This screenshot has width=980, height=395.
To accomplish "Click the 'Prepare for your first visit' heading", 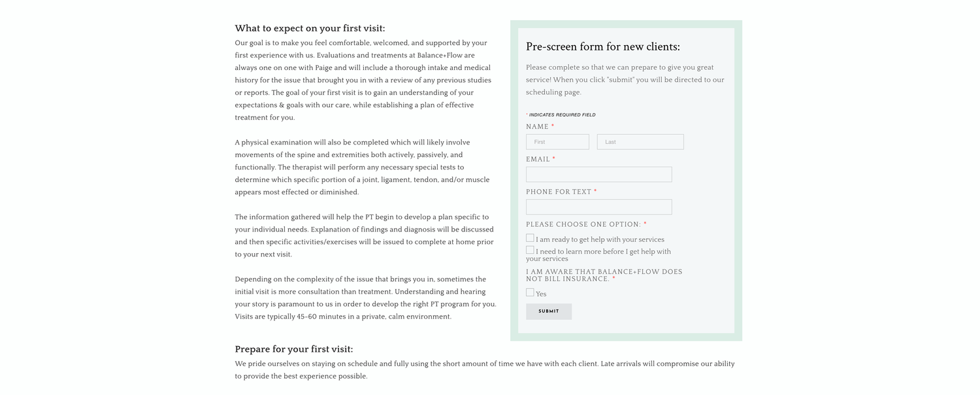I will click(294, 349).
